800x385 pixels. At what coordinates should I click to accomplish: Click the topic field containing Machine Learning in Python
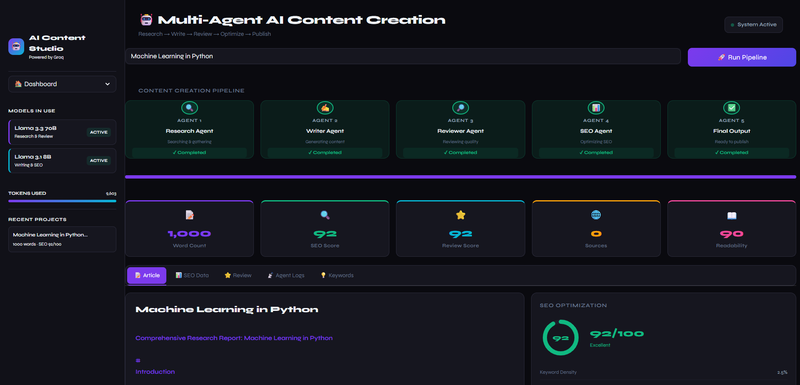[403, 56]
